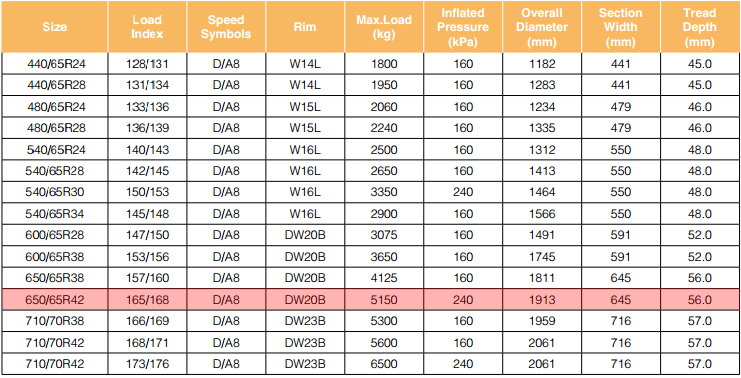Select the Overall Diameter (mm) header
Image resolution: width=741 pixels, height=378 pixels.
tap(542, 26)
